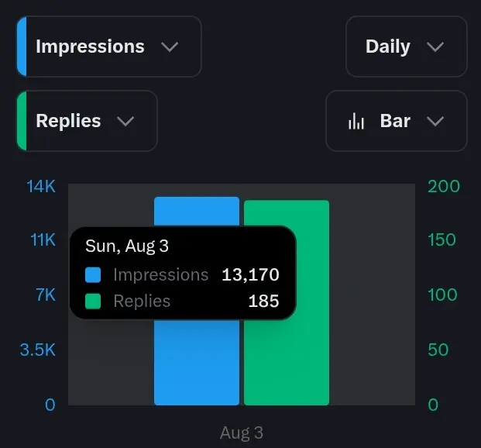Click the Aug 3 axis label
481x448 pixels.
242,432
